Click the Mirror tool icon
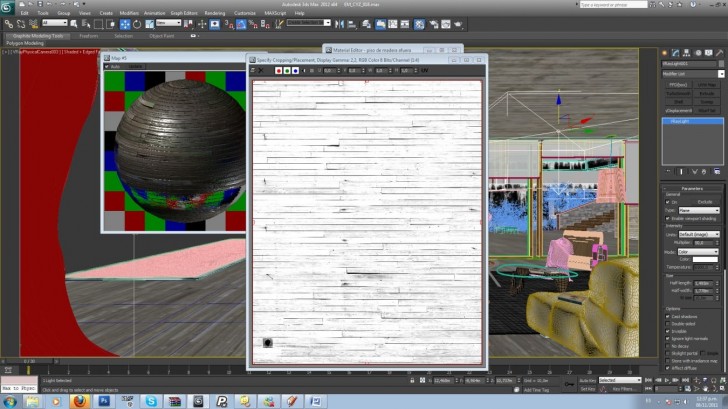 coord(339,24)
